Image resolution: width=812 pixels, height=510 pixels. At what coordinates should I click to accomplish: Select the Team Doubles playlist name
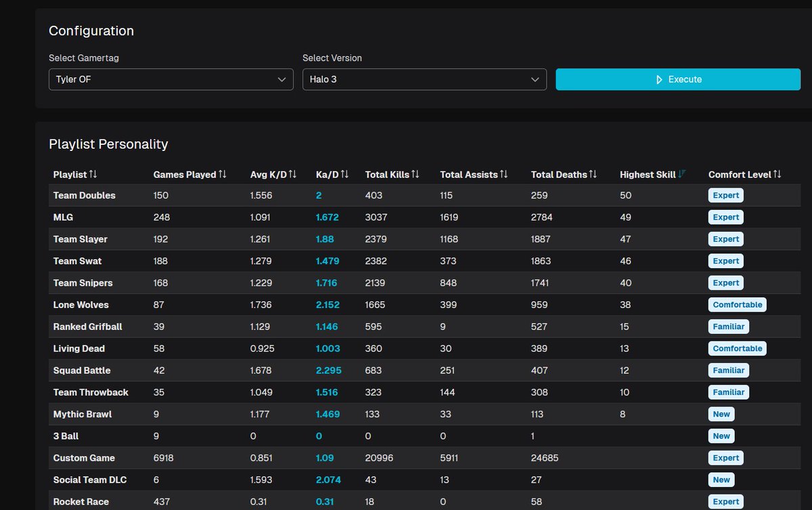[x=85, y=195]
